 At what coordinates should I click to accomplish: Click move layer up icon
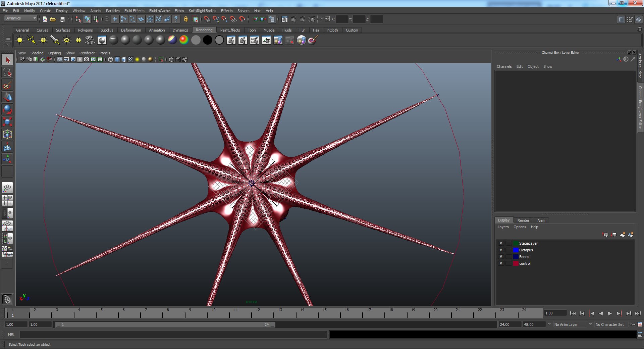605,235
